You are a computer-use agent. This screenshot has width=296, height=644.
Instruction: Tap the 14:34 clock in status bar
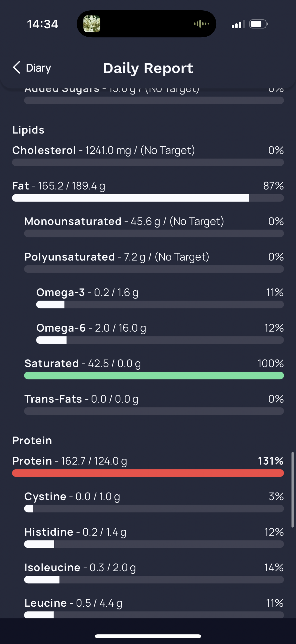tap(42, 24)
